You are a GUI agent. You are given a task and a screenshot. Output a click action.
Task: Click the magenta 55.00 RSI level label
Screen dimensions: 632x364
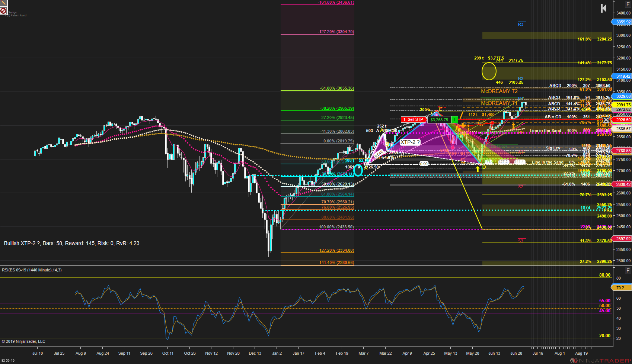605,301
